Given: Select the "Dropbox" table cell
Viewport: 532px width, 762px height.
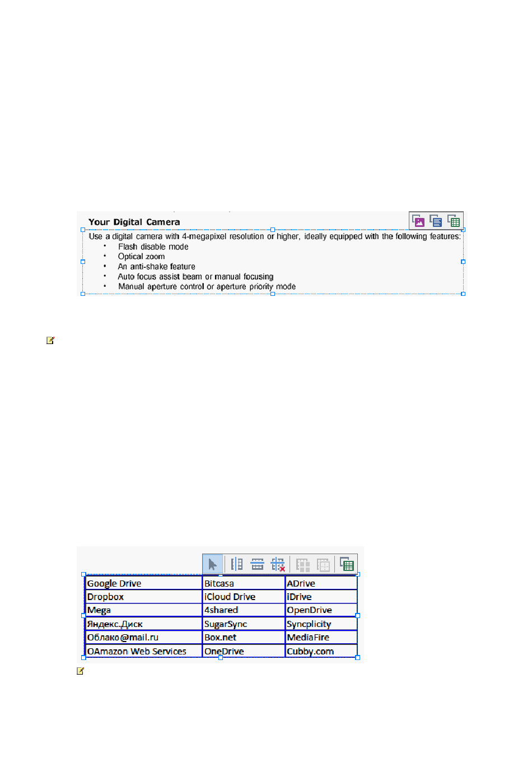Looking at the screenshot, I should click(x=143, y=597).
